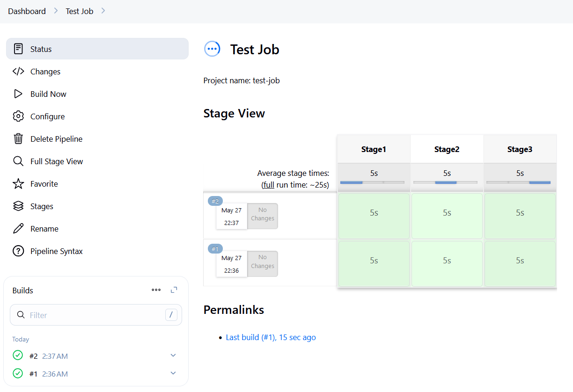Click the Build Now play icon
Image resolution: width=573 pixels, height=392 pixels.
click(x=18, y=94)
